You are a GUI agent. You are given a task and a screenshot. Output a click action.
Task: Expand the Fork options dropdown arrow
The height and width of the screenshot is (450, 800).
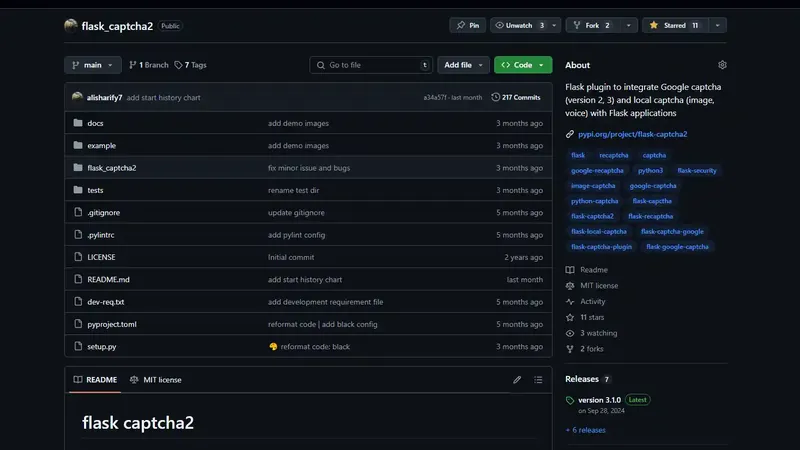pyautogui.click(x=629, y=25)
